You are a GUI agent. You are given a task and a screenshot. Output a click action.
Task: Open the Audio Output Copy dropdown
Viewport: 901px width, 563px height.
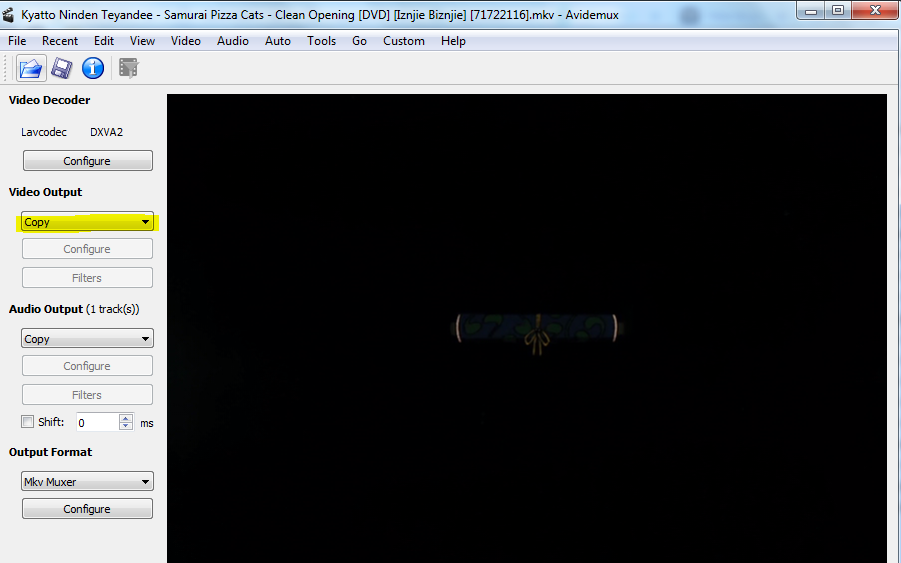coord(87,339)
